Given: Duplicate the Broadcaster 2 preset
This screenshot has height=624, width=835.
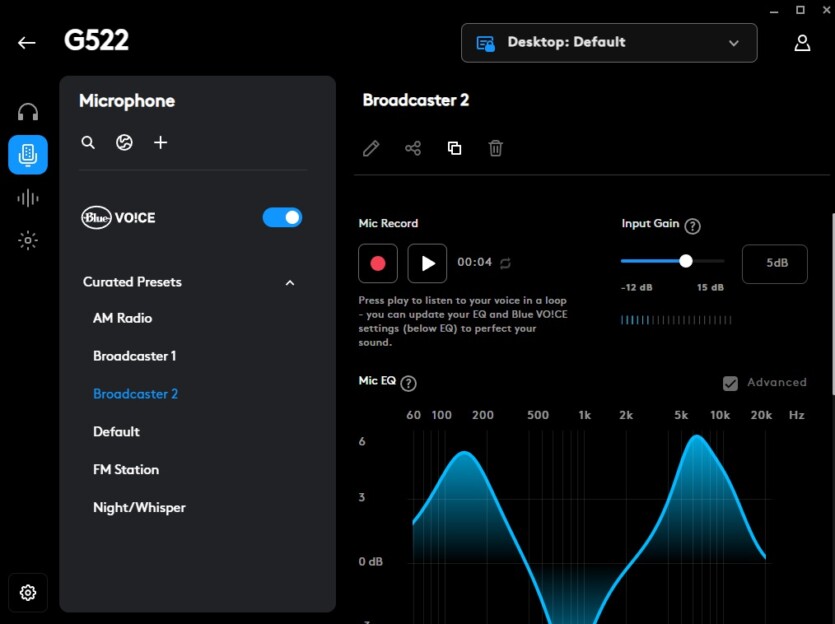Looking at the screenshot, I should click(454, 148).
